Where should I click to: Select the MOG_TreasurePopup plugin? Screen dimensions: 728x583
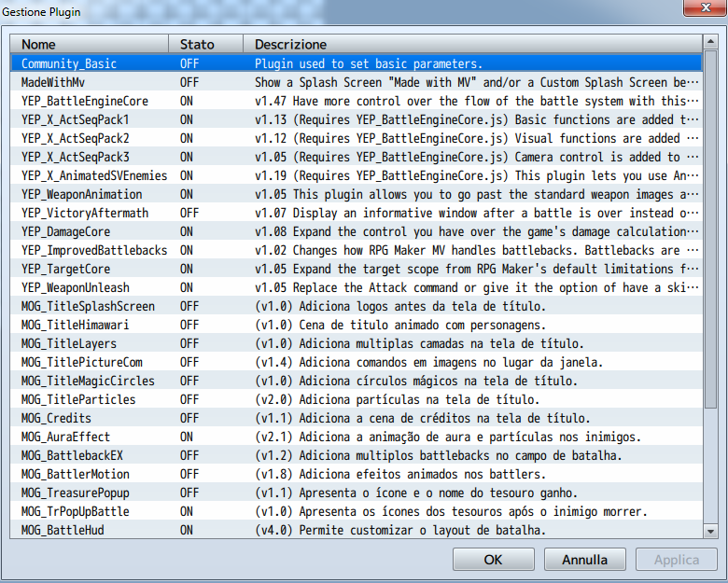coord(357,493)
